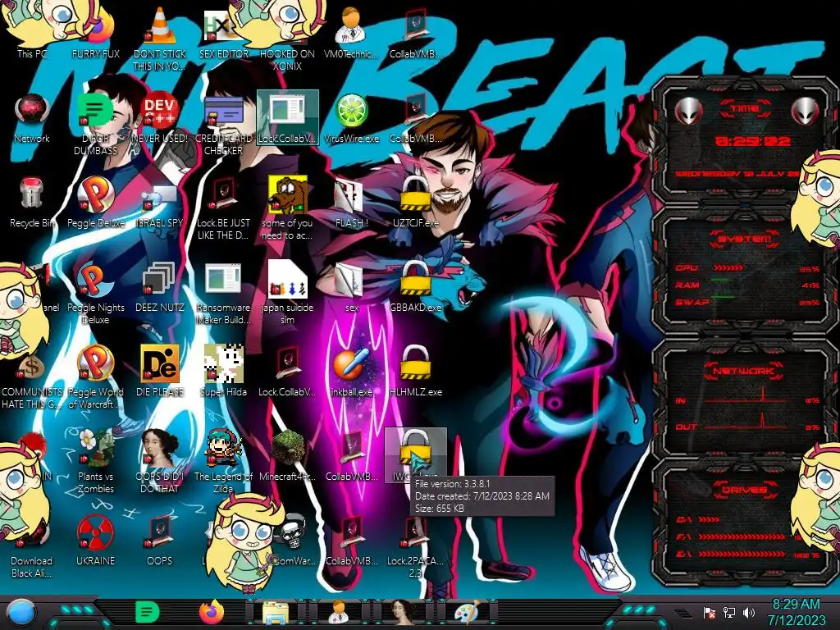Open the CollabVMB... icon next to VM0Technic...

click(x=415, y=33)
